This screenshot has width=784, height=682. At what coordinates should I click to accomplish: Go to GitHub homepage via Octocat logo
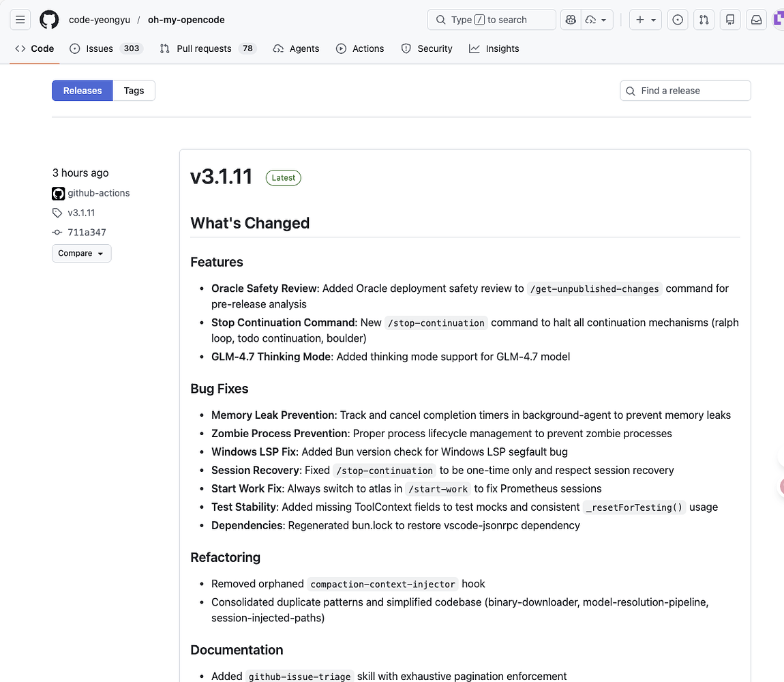(x=49, y=20)
